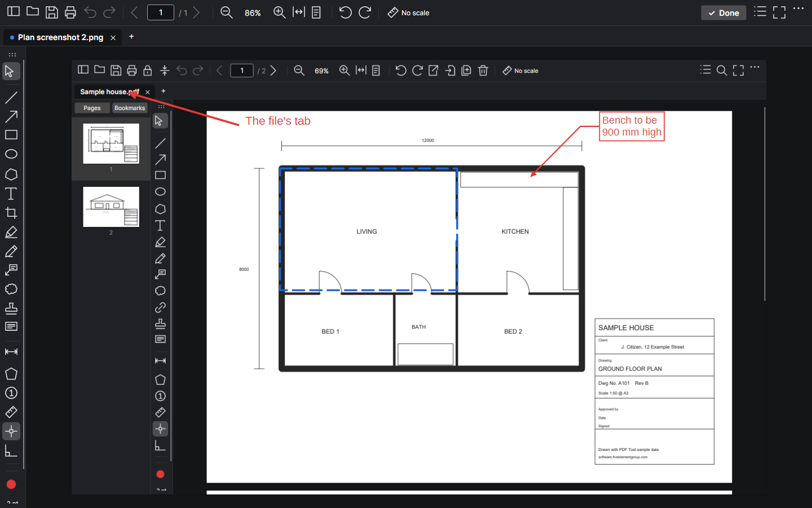The image size is (812, 508).
Task: Click the Done button
Action: (x=723, y=12)
